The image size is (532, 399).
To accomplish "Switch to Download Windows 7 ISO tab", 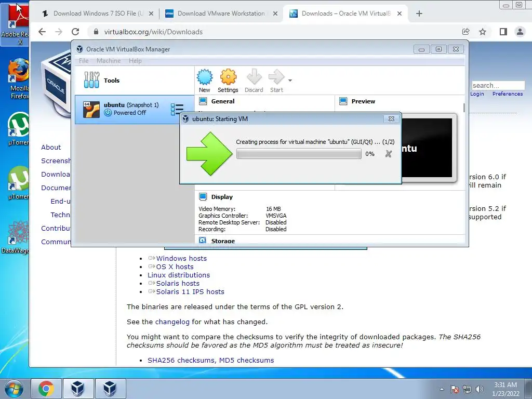I will coord(98,14).
